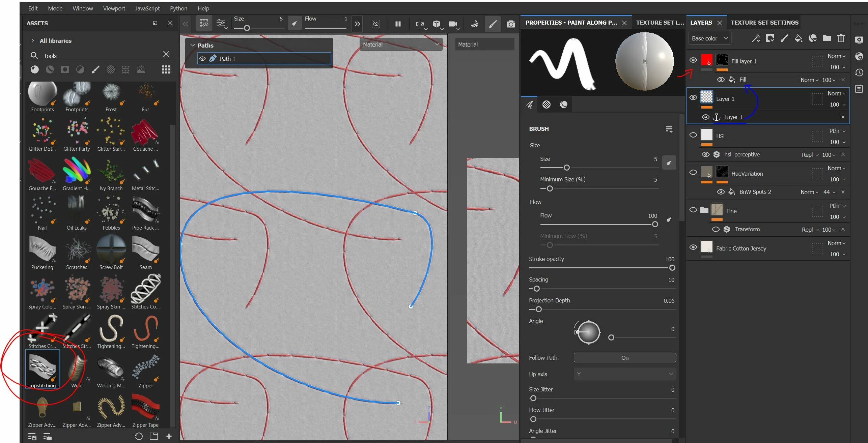Open the alpha settings tab in properties

coord(546,105)
